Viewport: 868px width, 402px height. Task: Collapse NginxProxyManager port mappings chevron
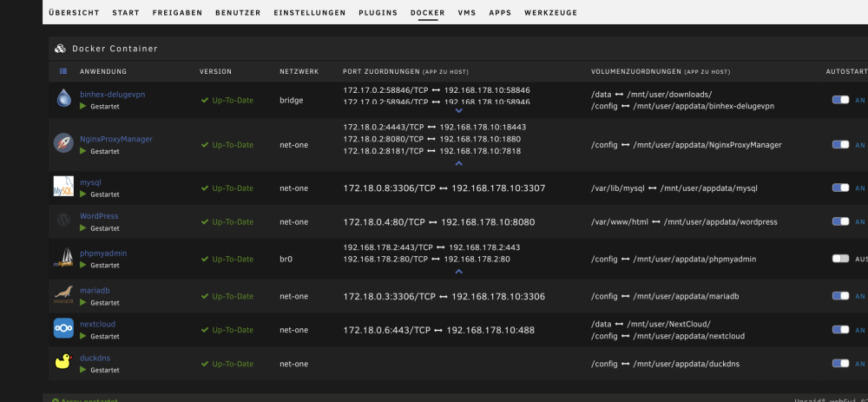458,163
